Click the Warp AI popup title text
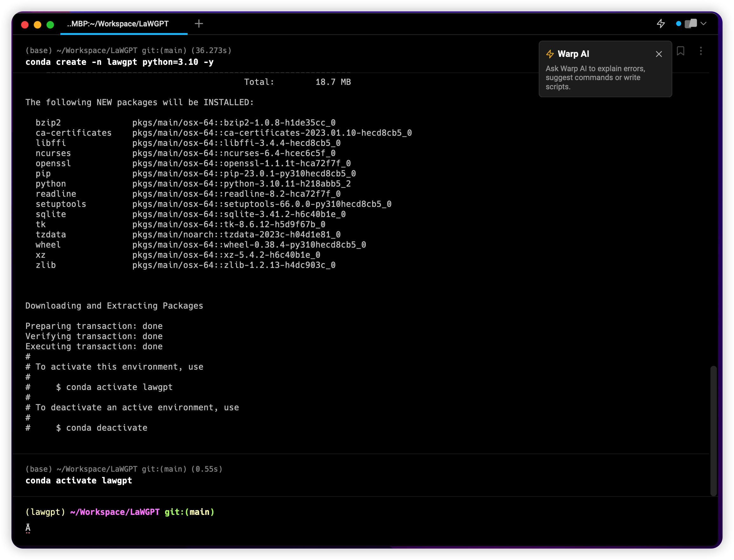Screen dimensions: 734x560 pos(573,54)
